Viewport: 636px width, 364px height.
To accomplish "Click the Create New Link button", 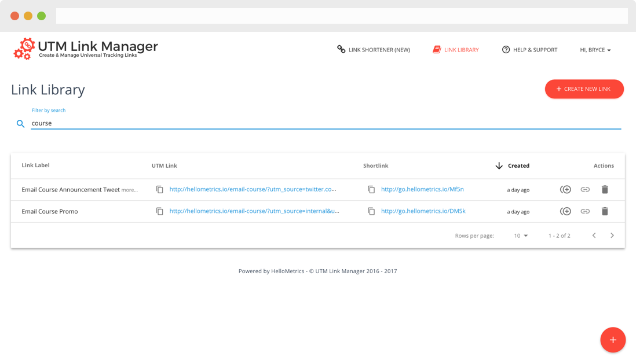I will (x=584, y=89).
